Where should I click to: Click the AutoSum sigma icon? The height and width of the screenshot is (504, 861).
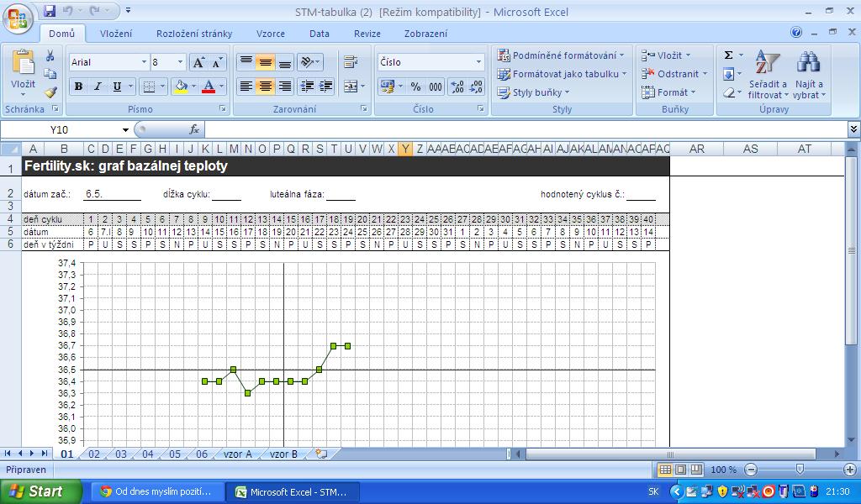click(x=729, y=55)
